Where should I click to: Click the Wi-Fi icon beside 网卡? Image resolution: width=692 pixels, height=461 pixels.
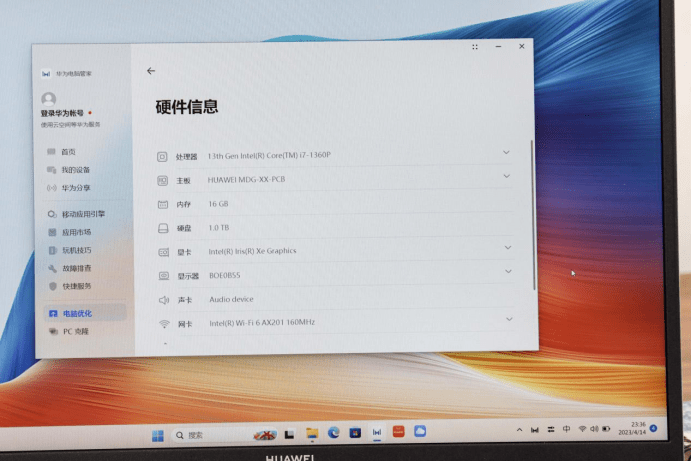point(164,324)
